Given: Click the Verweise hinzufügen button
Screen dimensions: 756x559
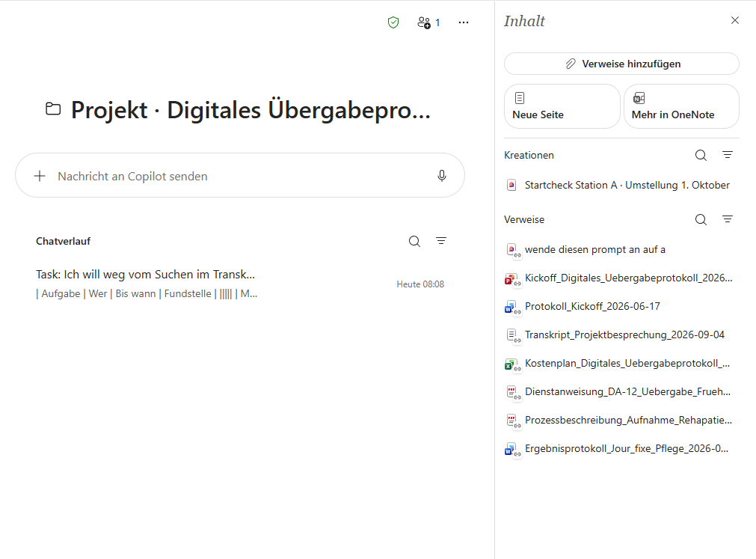Looking at the screenshot, I should point(621,64).
